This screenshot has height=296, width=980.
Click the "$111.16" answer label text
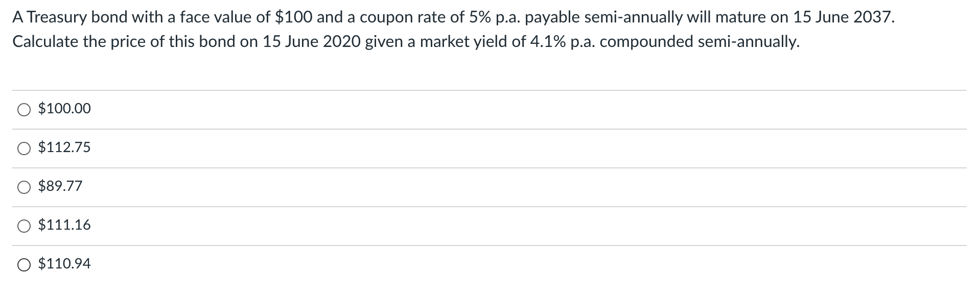64,225
